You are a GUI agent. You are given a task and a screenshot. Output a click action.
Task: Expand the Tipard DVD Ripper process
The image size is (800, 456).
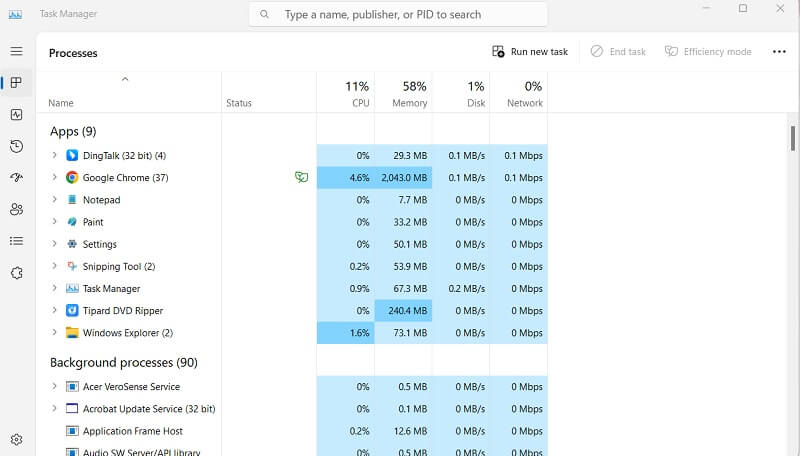click(54, 310)
